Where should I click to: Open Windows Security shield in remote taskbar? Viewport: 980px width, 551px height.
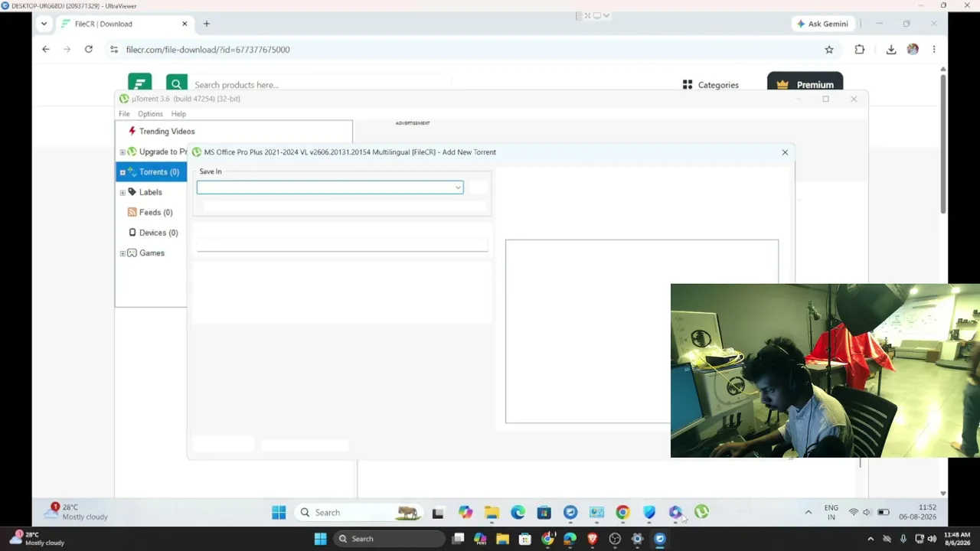point(649,513)
